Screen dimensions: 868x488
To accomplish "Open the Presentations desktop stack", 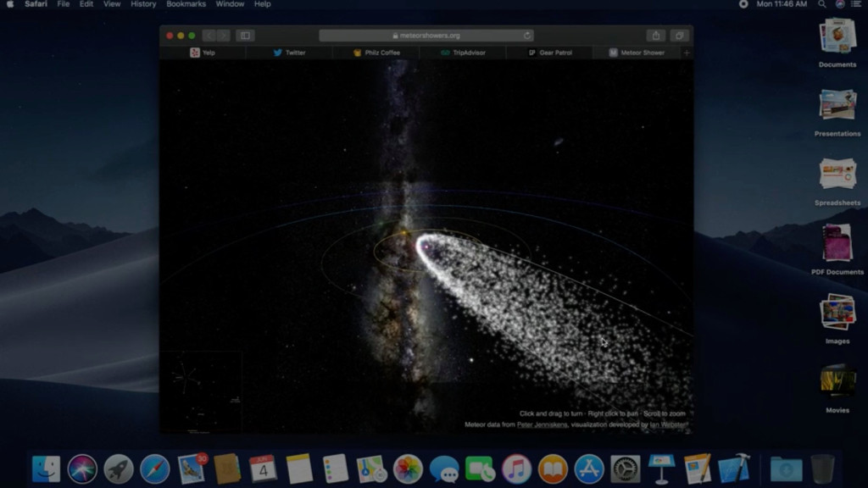I will tap(837, 113).
